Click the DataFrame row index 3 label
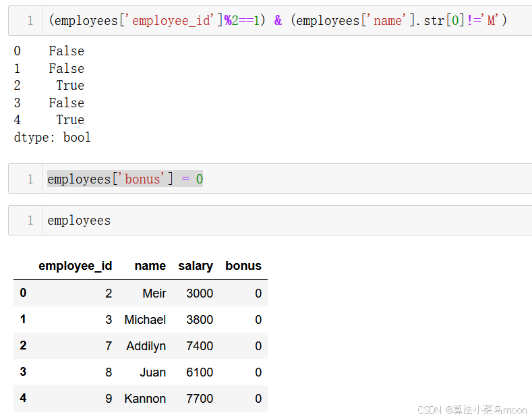532x419 pixels. (x=23, y=372)
